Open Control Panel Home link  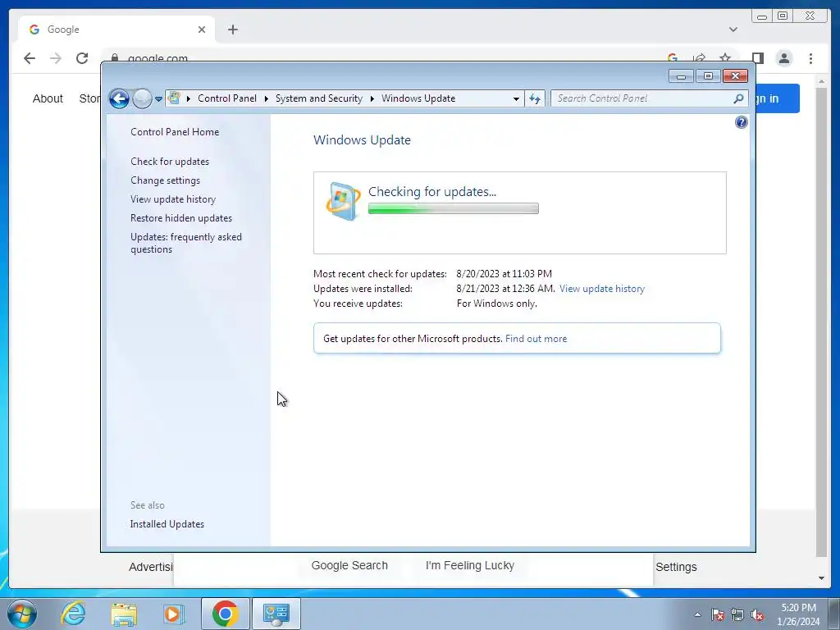pyautogui.click(x=175, y=132)
